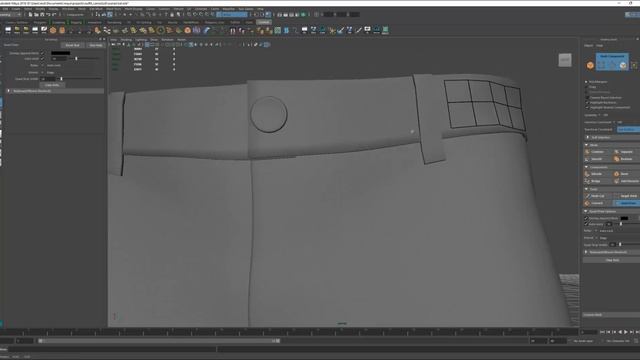This screenshot has height=360, width=640.
Task: Click Clear Dots in Tool Settings
Action: (52, 85)
